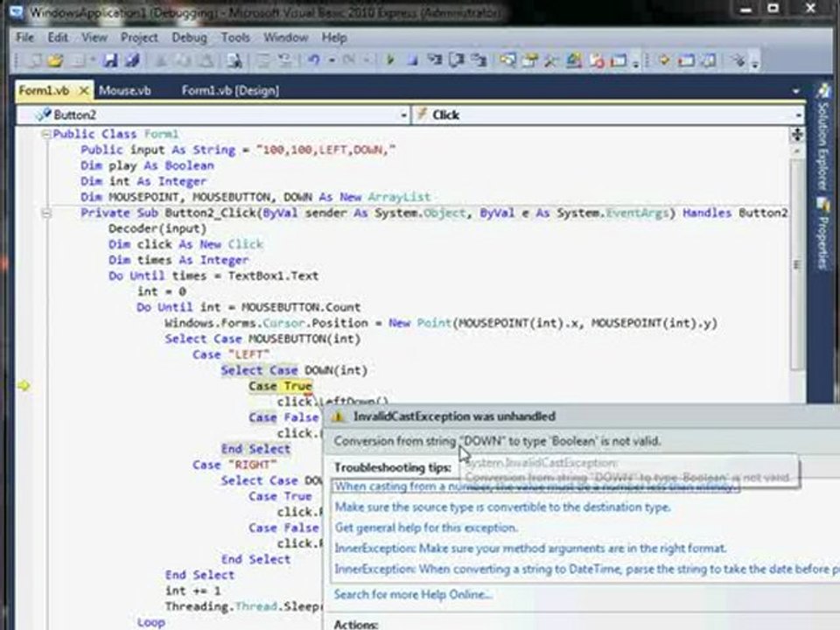Click the Step Out icon
This screenshot has width=840, height=630.
coord(479,60)
